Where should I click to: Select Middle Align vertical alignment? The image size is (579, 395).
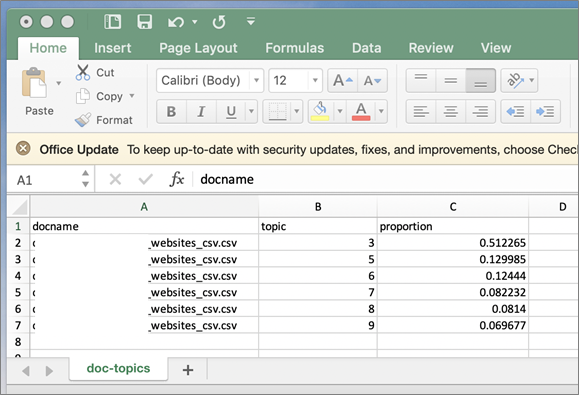pyautogui.click(x=450, y=80)
